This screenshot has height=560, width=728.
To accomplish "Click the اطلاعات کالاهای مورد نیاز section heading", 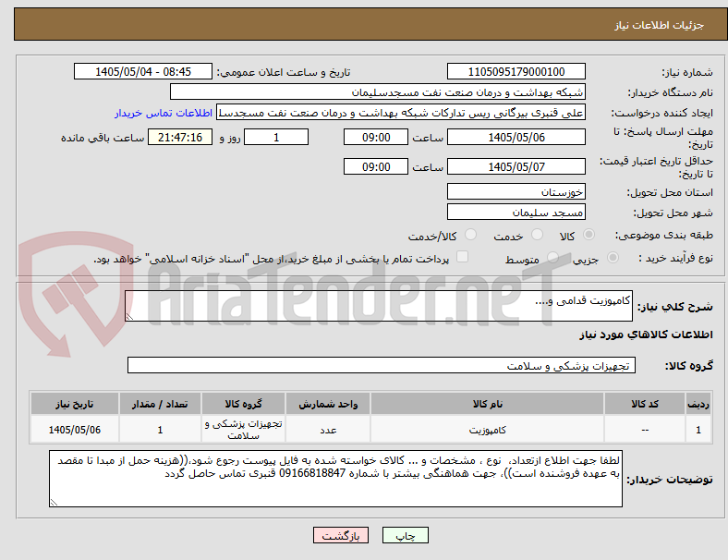I will point(646,335).
